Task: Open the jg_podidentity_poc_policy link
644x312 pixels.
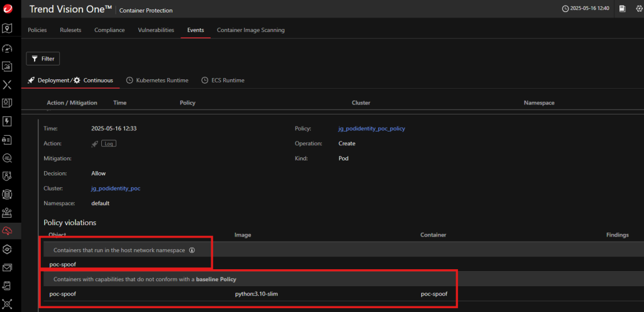Action: [372, 128]
